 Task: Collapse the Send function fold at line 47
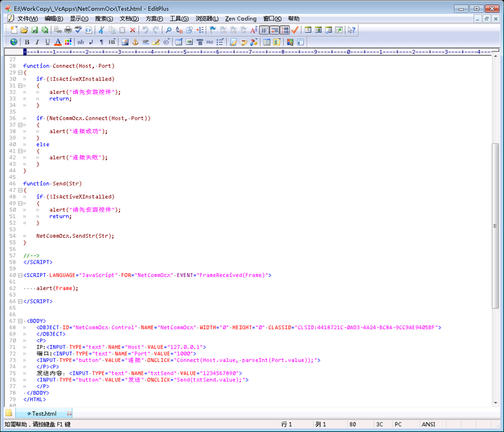20,190
